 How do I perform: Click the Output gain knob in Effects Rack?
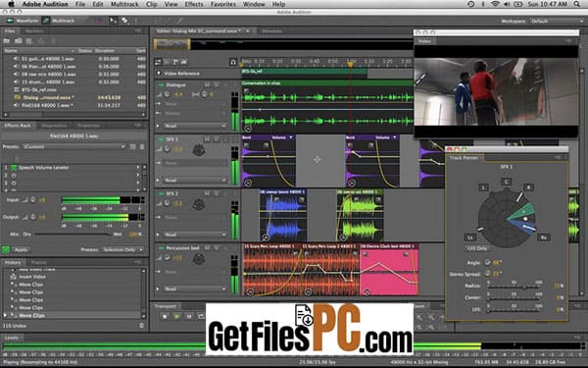(x=33, y=217)
